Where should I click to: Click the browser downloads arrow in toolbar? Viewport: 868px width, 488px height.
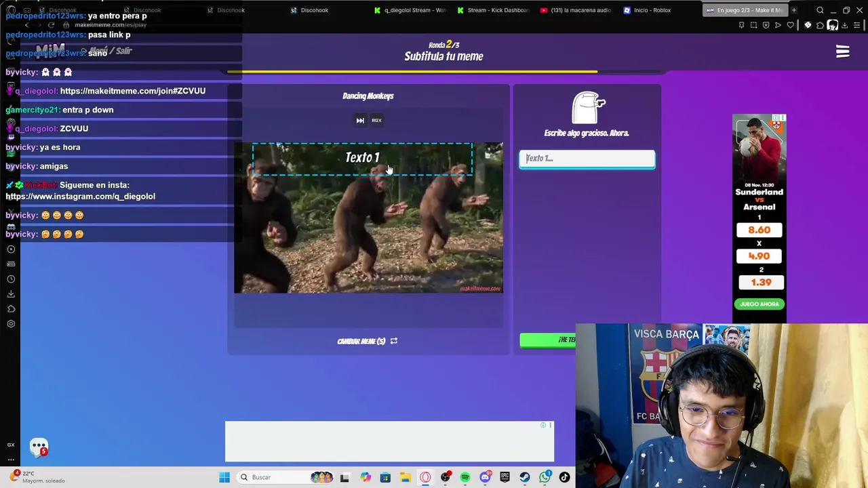click(x=844, y=25)
